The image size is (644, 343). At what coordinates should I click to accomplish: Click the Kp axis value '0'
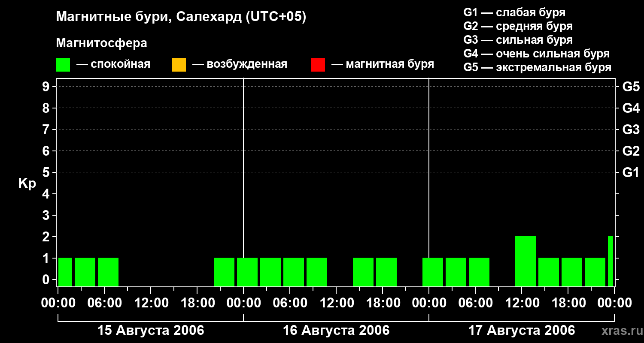coord(47,280)
